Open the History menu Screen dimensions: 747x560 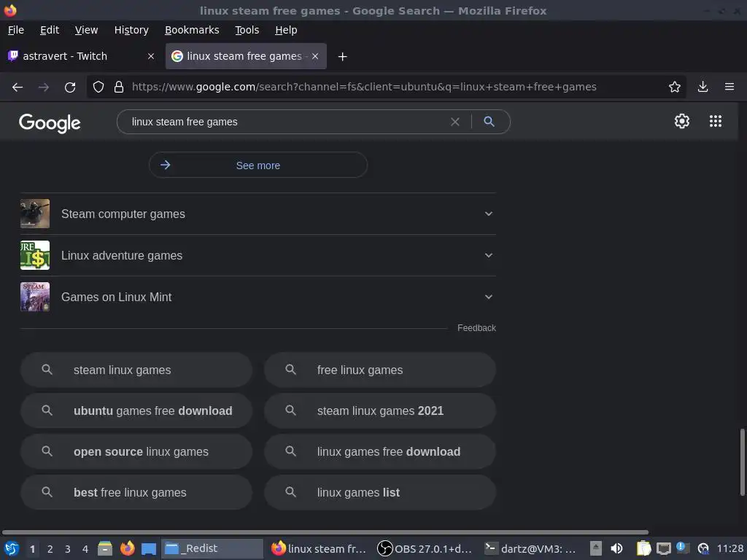tap(131, 30)
